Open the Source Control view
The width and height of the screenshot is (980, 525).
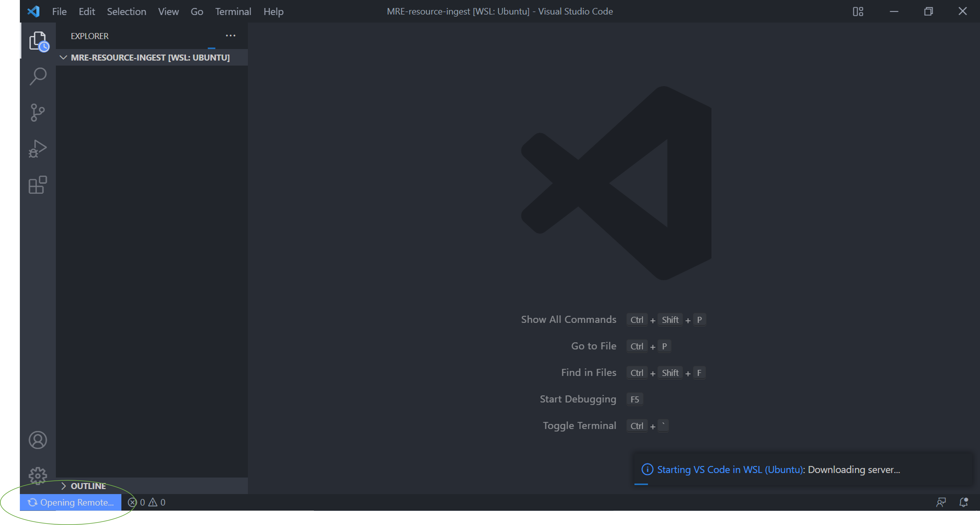(38, 113)
